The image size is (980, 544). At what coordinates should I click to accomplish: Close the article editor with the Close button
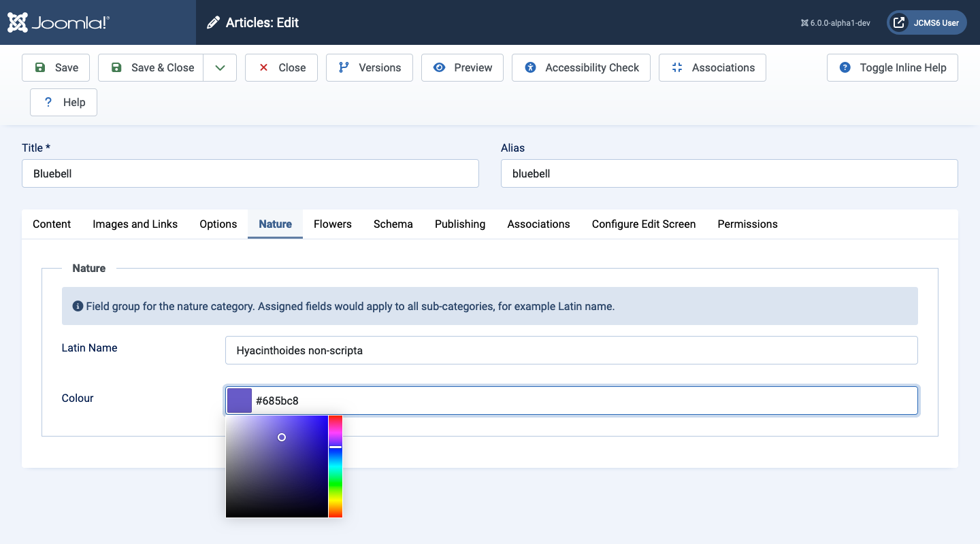pyautogui.click(x=281, y=67)
